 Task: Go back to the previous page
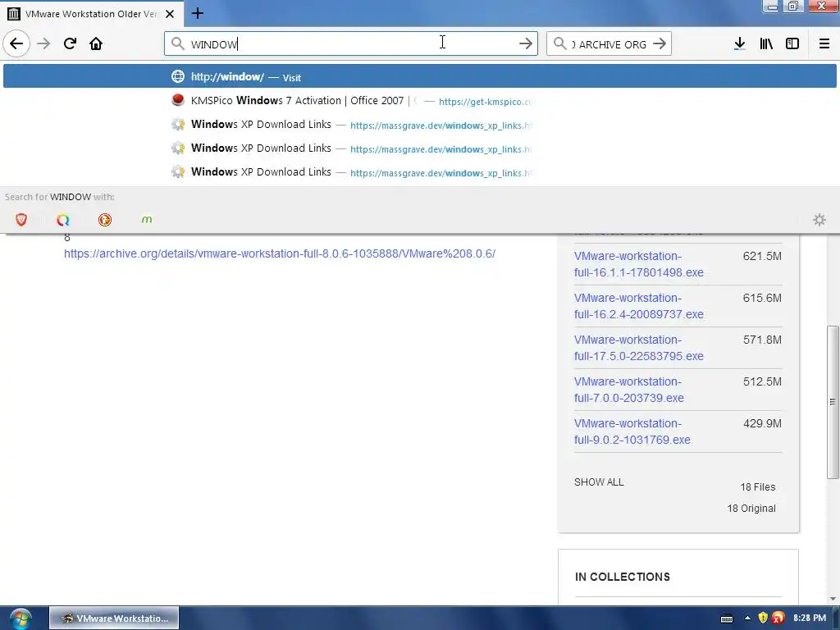[x=16, y=43]
